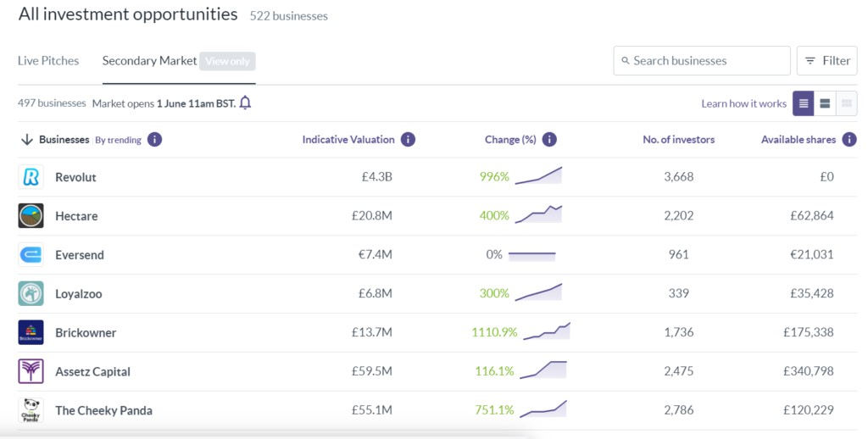This screenshot has width=868, height=439.
Task: Sort by No. of investors column
Action: pos(679,140)
